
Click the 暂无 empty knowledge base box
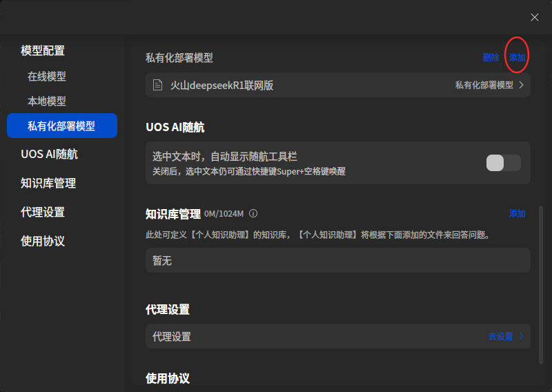pyautogui.click(x=338, y=260)
